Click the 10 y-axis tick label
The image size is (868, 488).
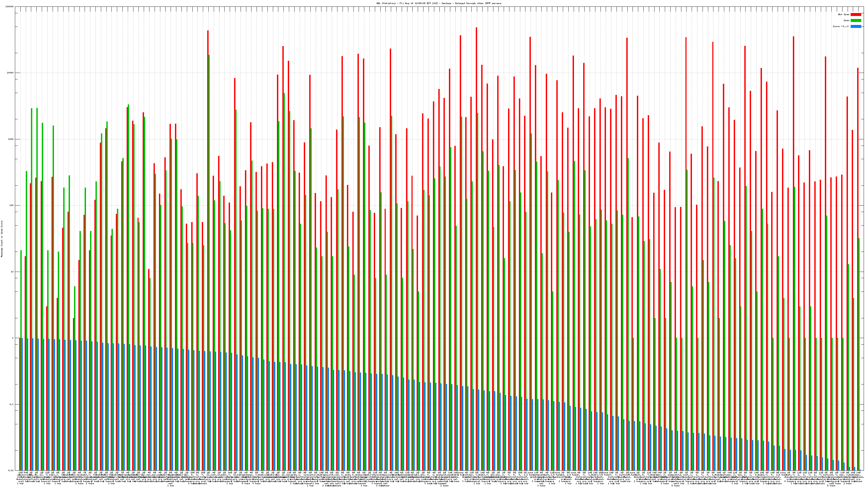(12, 272)
